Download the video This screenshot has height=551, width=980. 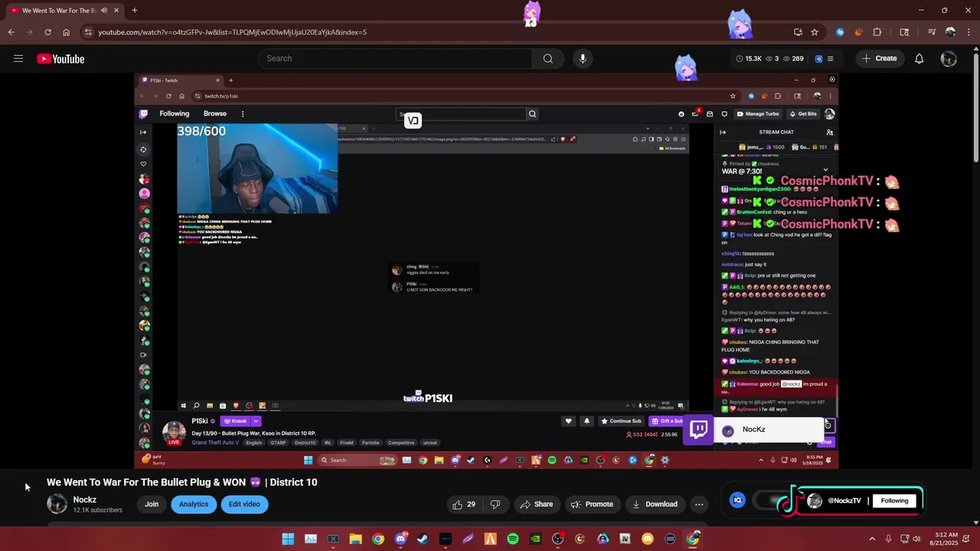654,504
